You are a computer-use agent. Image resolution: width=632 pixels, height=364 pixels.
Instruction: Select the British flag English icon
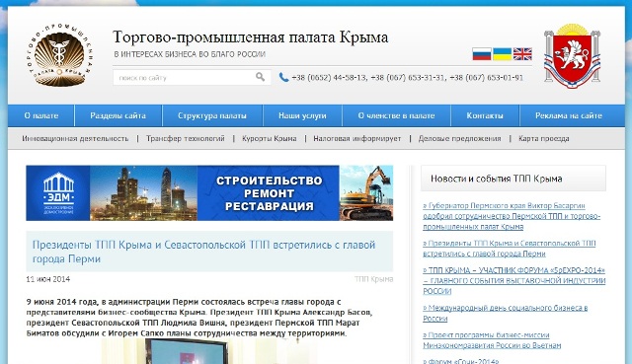click(x=522, y=54)
